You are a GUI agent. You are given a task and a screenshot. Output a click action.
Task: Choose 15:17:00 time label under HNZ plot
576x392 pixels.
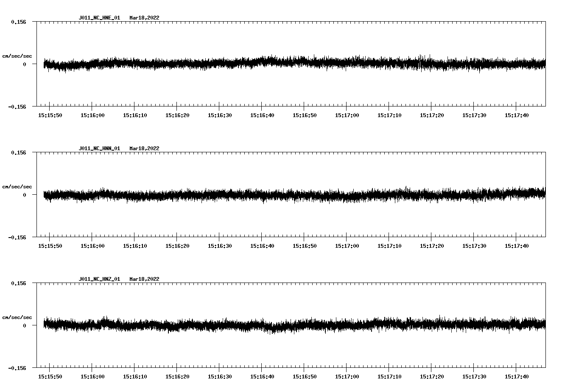[347, 377]
